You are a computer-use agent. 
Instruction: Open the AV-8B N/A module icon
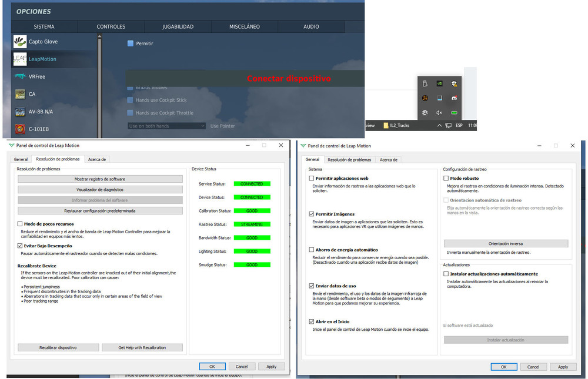20,112
